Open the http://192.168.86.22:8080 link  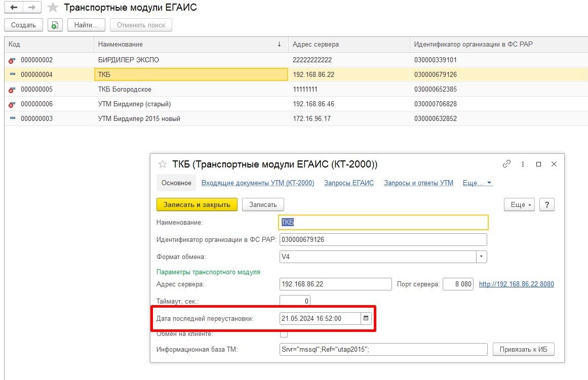point(517,284)
